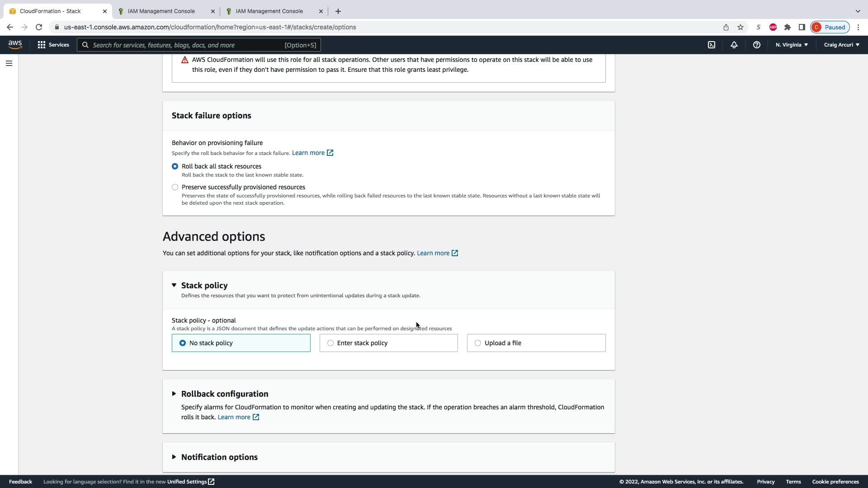Open AWS CloudShell icon in header
The width and height of the screenshot is (868, 488).
711,45
